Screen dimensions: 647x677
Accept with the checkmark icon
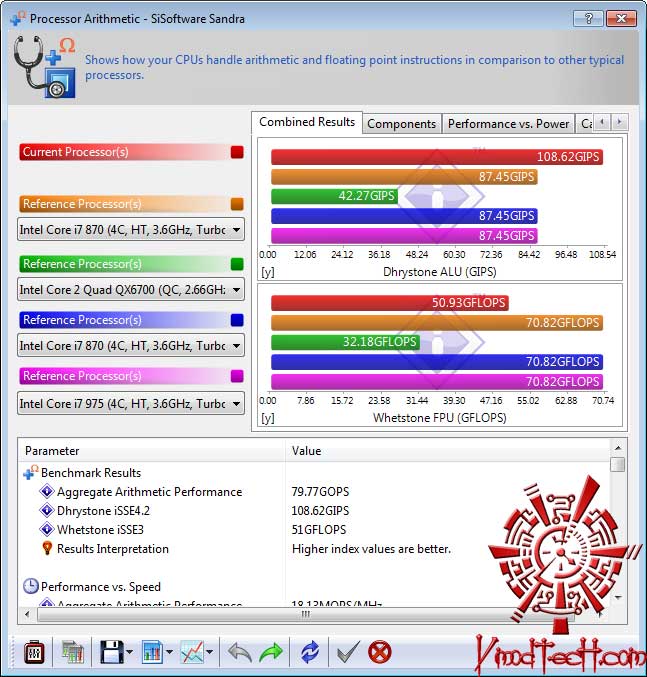(348, 652)
